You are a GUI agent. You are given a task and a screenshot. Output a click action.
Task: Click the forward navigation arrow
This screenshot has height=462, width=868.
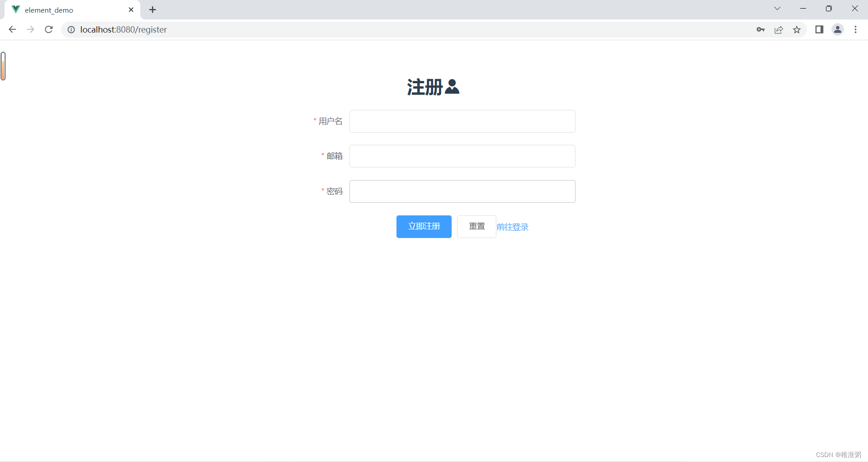pyautogui.click(x=30, y=29)
